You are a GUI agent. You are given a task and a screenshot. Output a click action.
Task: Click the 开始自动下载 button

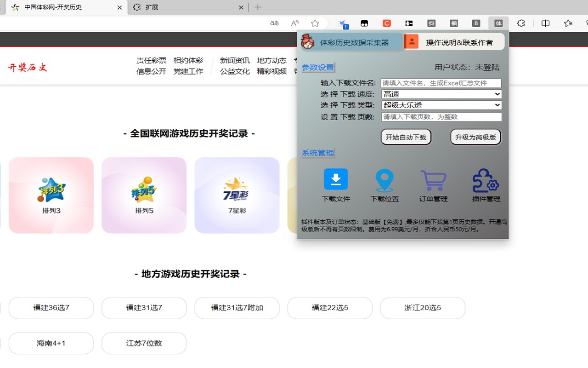[406, 137]
